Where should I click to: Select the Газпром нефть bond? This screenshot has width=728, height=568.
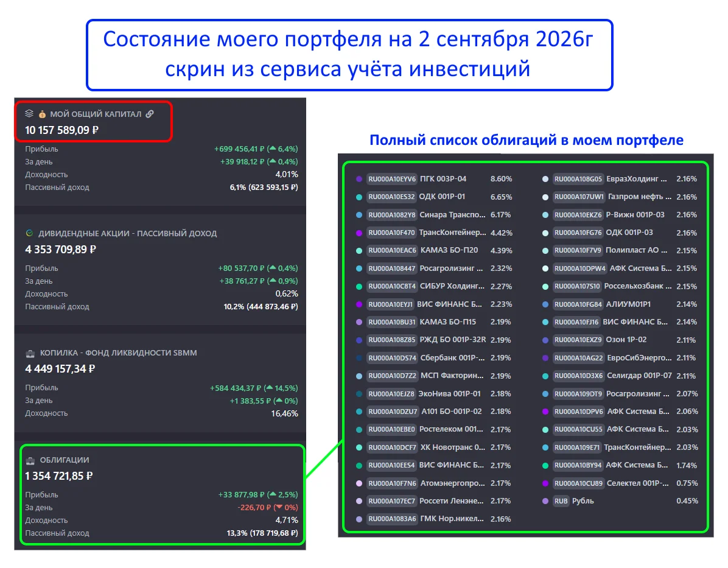(x=640, y=197)
